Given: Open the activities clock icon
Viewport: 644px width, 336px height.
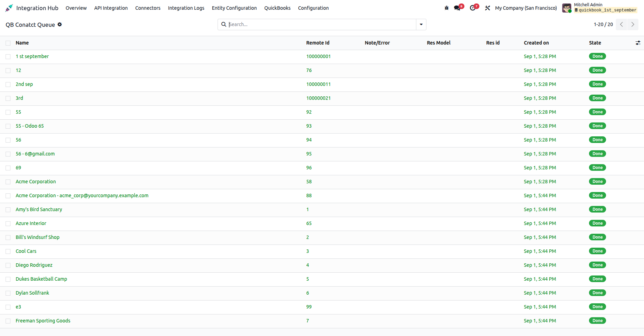Looking at the screenshot, I should click(x=473, y=8).
